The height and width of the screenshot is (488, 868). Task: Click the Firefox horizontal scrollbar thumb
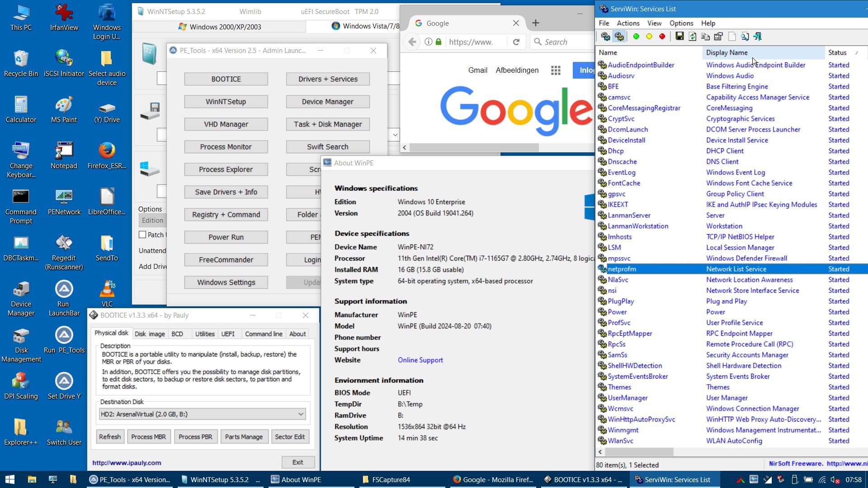474,147
